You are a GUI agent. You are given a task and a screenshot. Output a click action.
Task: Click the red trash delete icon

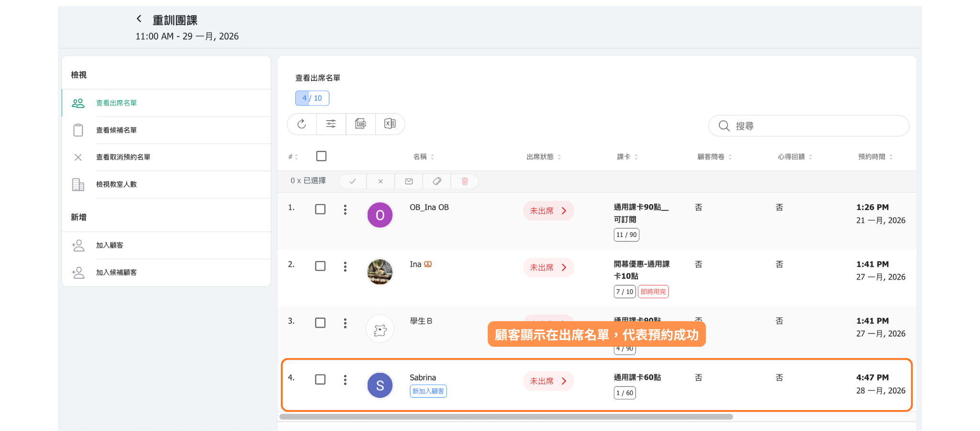tap(465, 181)
